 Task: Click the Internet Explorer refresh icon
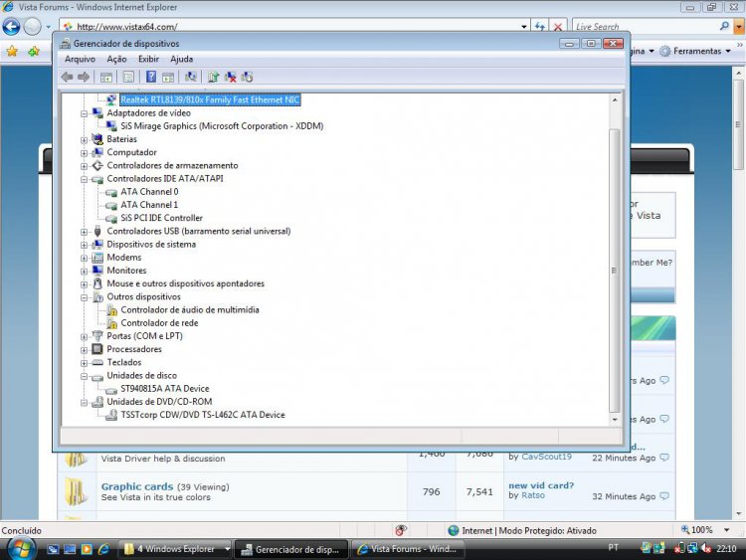[x=539, y=27]
